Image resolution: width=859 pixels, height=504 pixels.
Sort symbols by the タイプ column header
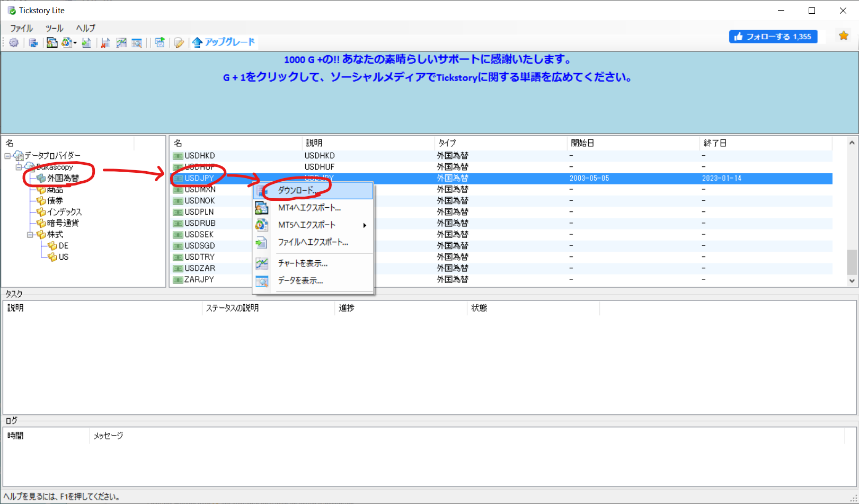tap(501, 143)
